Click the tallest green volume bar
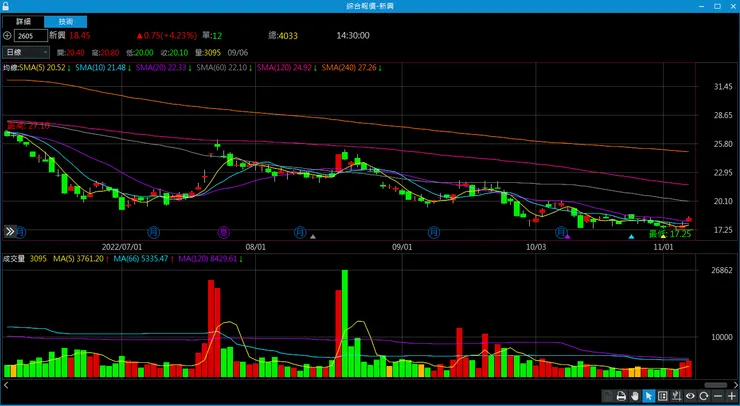The image size is (740, 406). 345,323
